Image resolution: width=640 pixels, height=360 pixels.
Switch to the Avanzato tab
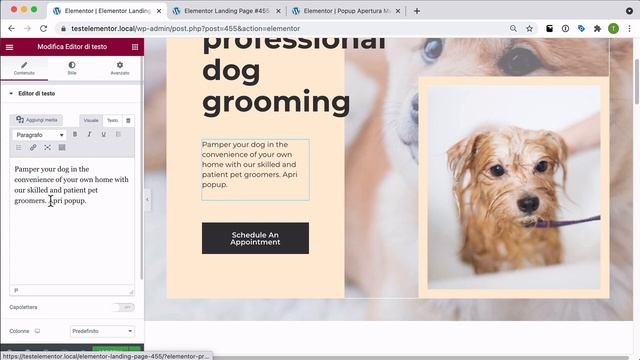[120, 68]
